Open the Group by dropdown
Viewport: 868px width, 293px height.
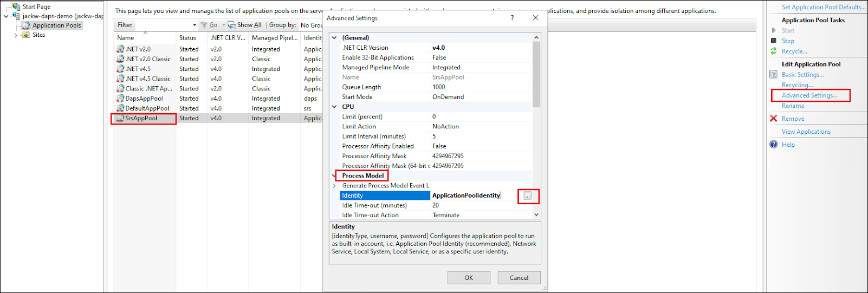tap(312, 25)
